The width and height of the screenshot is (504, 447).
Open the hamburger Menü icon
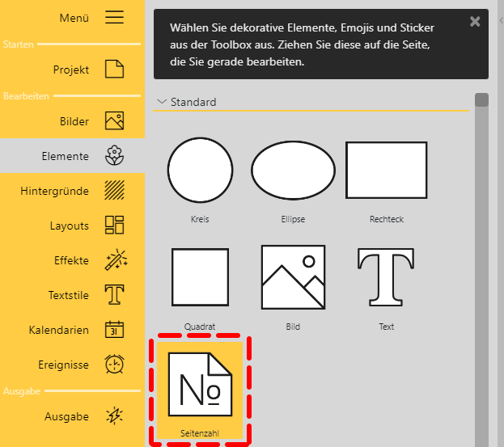(x=114, y=17)
